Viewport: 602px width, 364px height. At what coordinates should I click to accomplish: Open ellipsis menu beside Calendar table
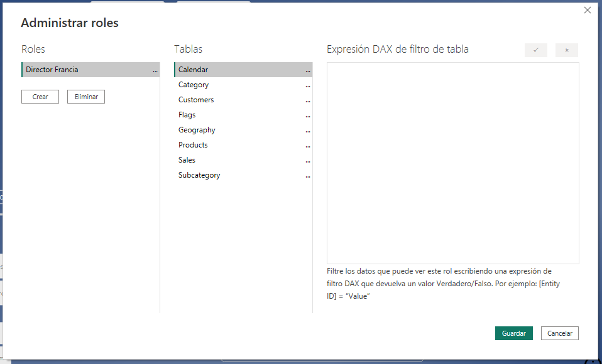[x=308, y=70]
